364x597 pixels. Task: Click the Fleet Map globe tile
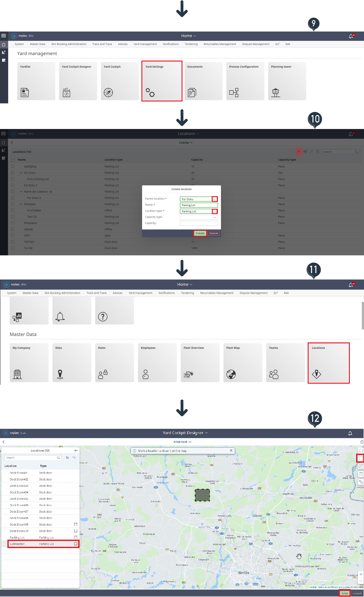point(243,363)
